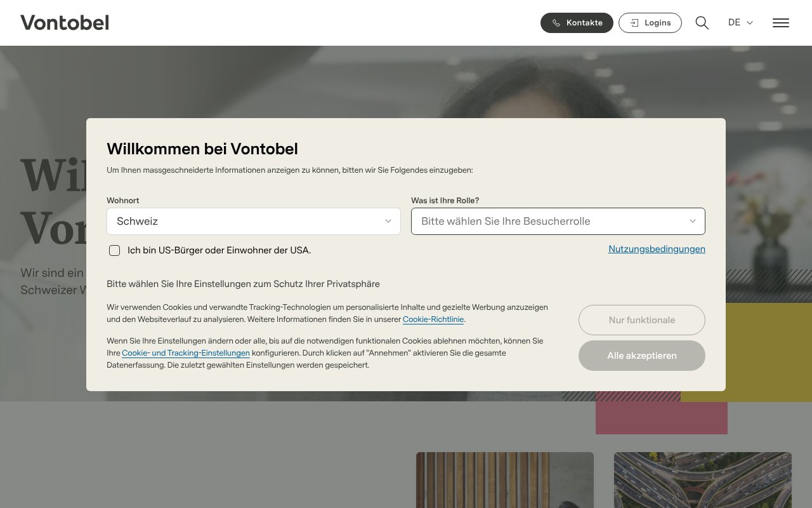The width and height of the screenshot is (812, 508).
Task: Open the Nutzungsbedingungen link
Action: point(656,249)
